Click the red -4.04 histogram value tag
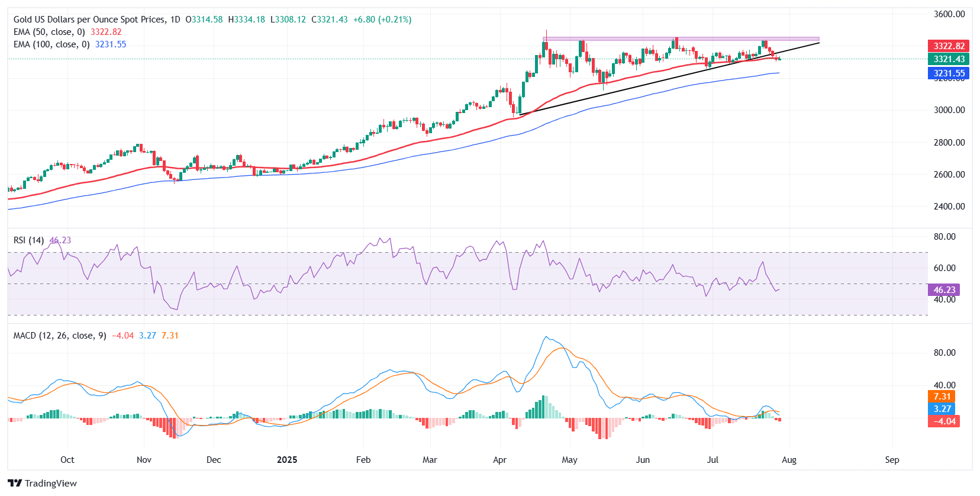This screenshot has width=980, height=496. coord(944,421)
